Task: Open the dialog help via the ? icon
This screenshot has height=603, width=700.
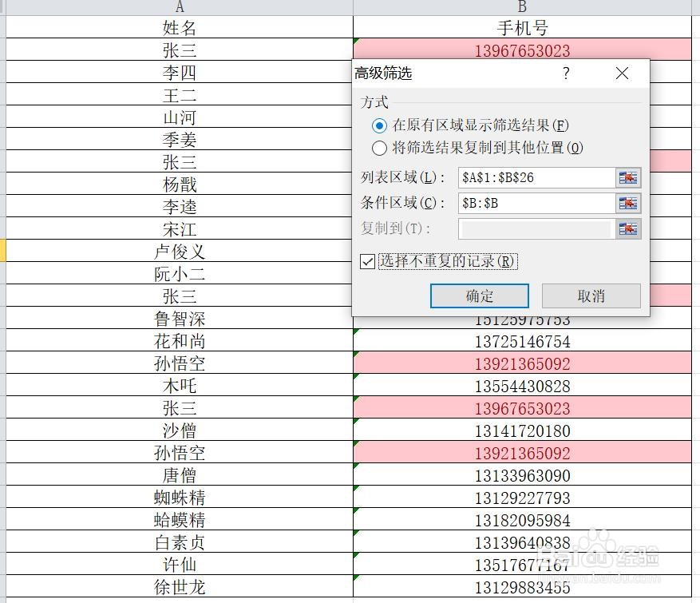Action: pos(565,73)
